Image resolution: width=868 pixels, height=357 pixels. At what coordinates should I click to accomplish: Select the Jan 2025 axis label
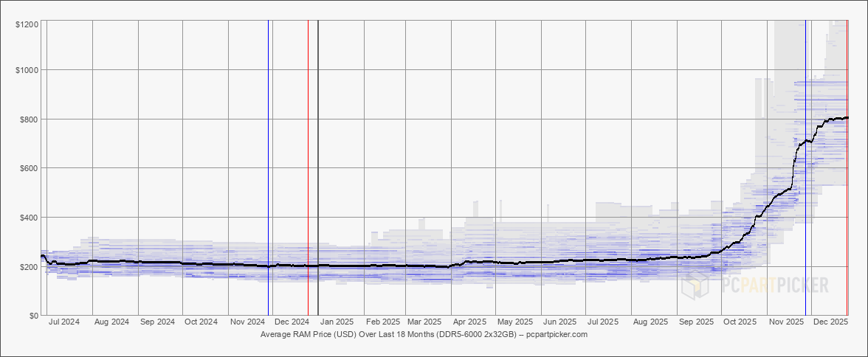tap(337, 322)
